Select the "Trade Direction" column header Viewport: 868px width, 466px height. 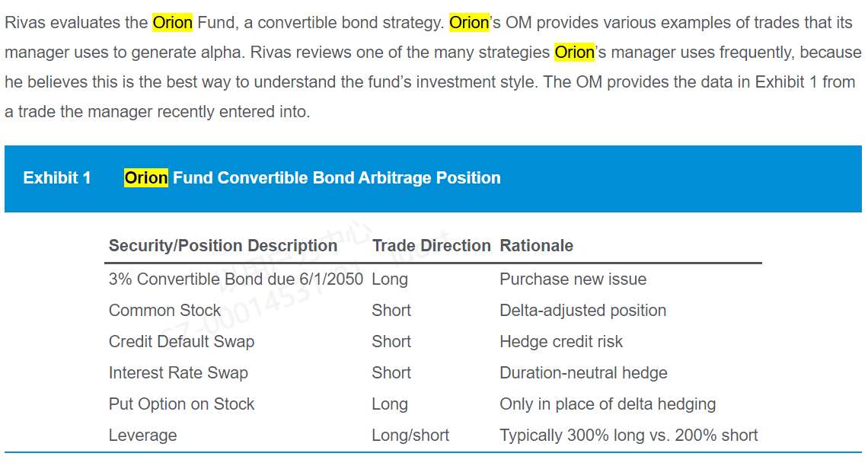click(431, 246)
